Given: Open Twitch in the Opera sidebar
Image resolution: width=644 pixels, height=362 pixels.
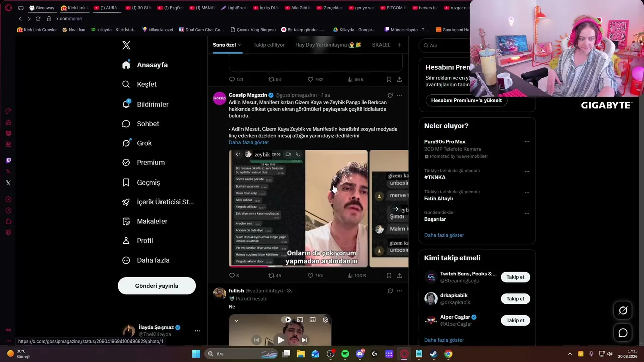Looking at the screenshot, I should pyautogui.click(x=8, y=161).
